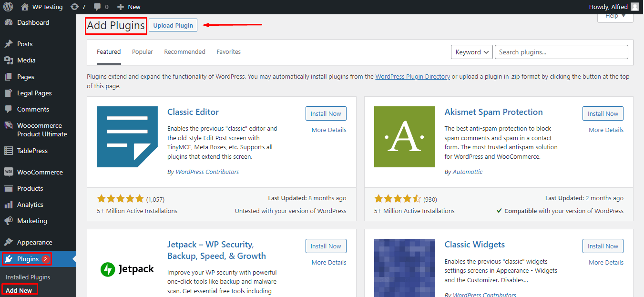644x297 pixels.
Task: Click the Akismet plugin logo thumbnail
Action: click(x=405, y=137)
